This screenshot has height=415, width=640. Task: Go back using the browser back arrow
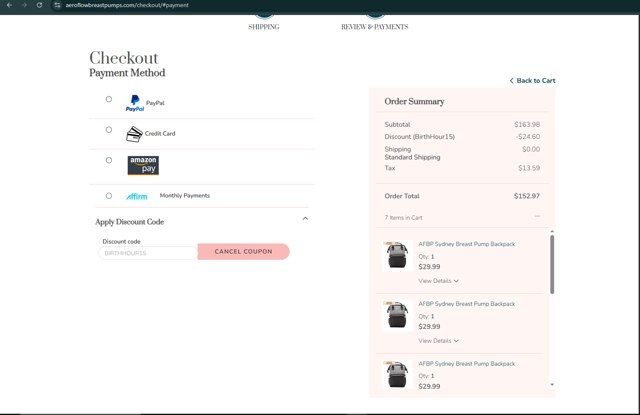coord(9,5)
